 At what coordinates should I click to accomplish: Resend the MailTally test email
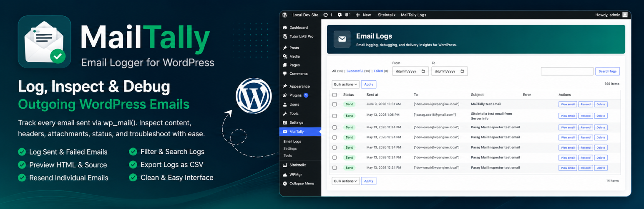coord(586,104)
